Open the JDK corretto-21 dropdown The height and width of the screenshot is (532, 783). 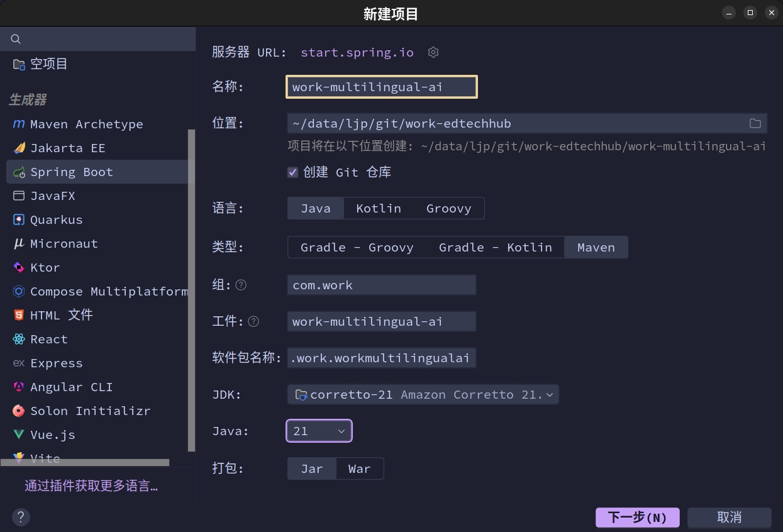click(x=423, y=394)
